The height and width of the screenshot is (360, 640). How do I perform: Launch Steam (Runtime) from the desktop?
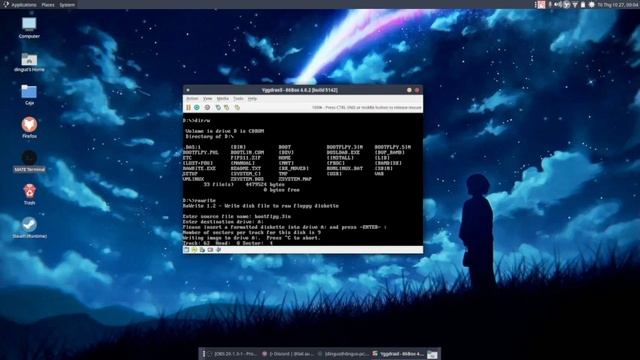tap(29, 228)
